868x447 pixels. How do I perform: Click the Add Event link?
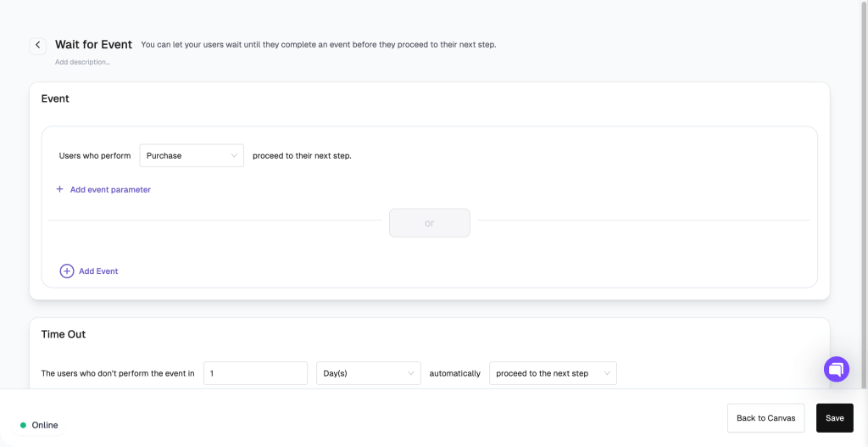coord(98,271)
